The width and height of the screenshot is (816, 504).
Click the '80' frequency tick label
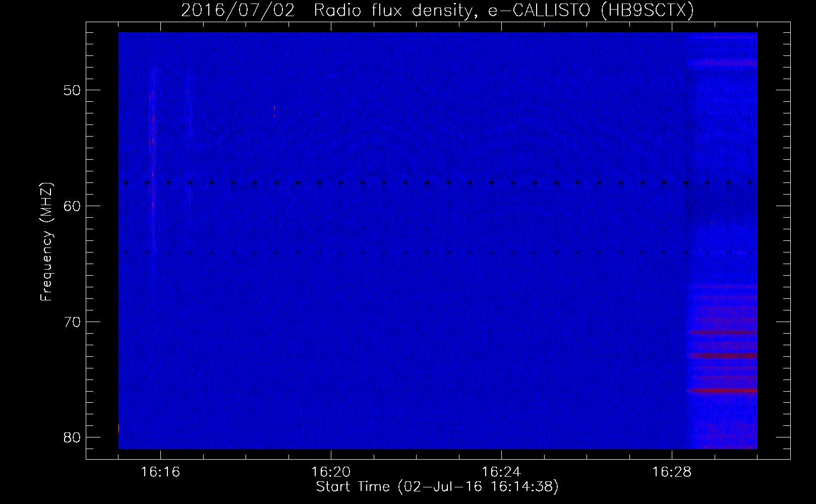click(73, 437)
